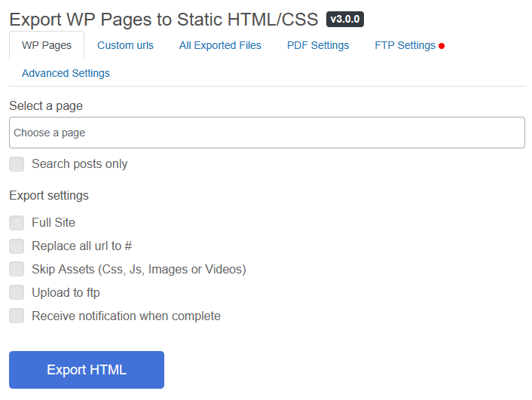Click the red dot beside FTP Settings
Screen dimensions: 532x400
(x=442, y=46)
